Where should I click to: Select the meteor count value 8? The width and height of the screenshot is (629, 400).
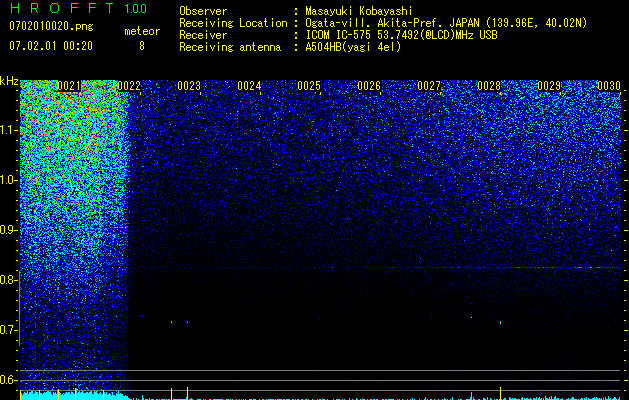(142, 46)
